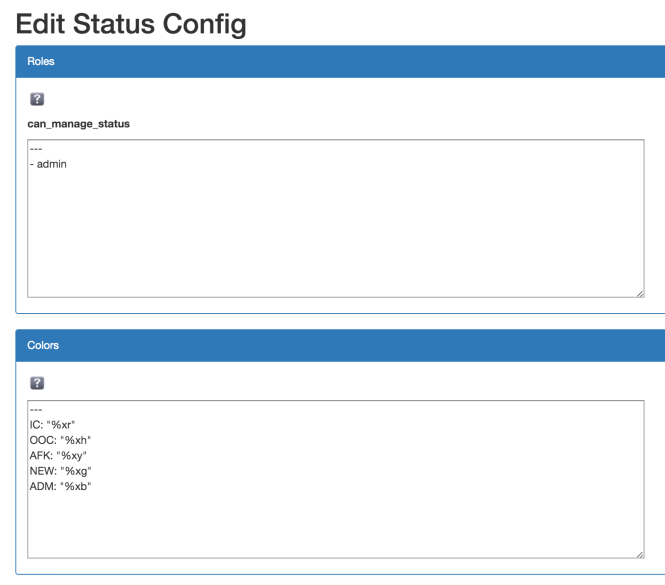This screenshot has width=665, height=585.
Task: Select the Colors panel header
Action: [340, 345]
